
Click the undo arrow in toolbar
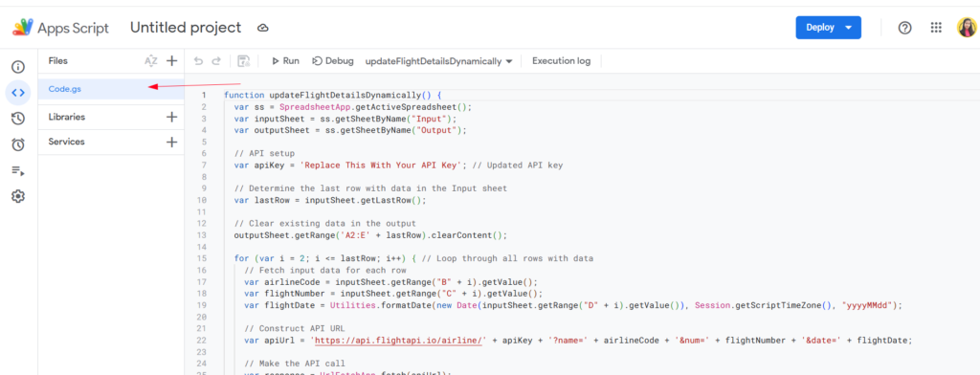199,61
